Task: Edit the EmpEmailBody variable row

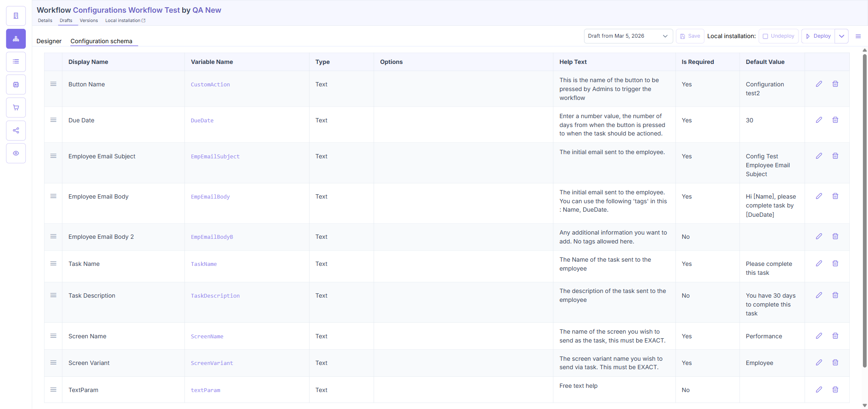Action: (819, 196)
